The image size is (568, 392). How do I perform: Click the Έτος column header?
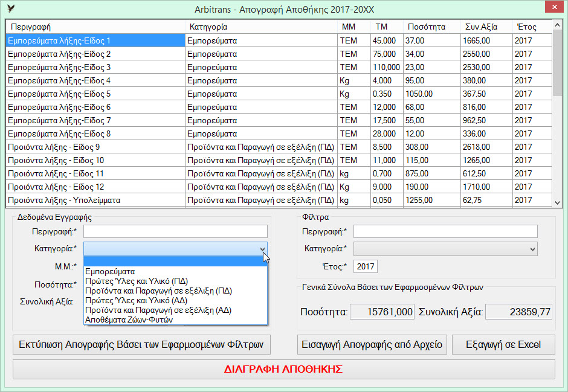click(x=532, y=27)
